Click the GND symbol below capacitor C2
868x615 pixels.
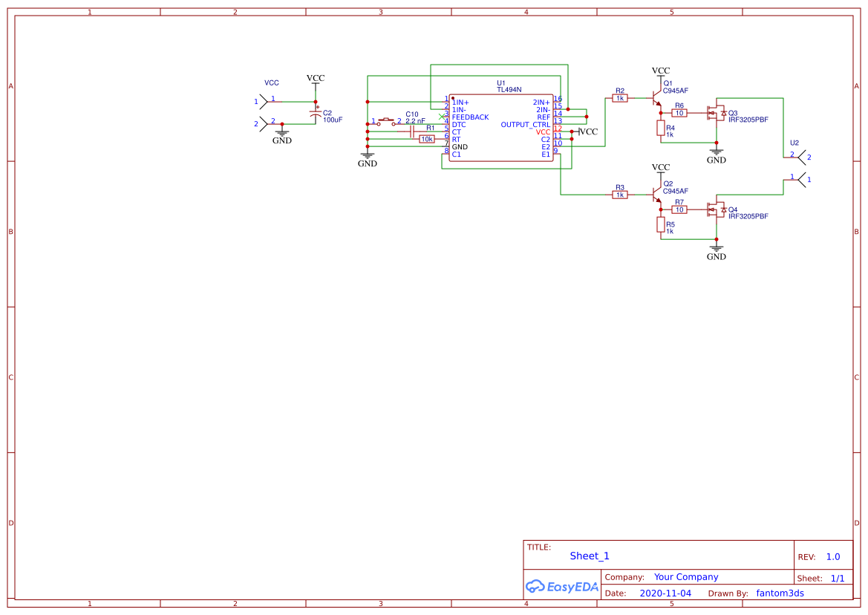281,134
